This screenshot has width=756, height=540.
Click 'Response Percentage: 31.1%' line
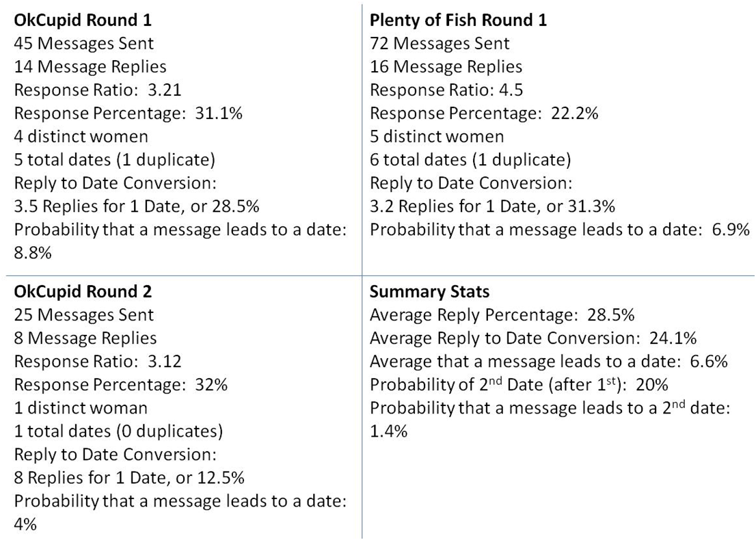(128, 113)
